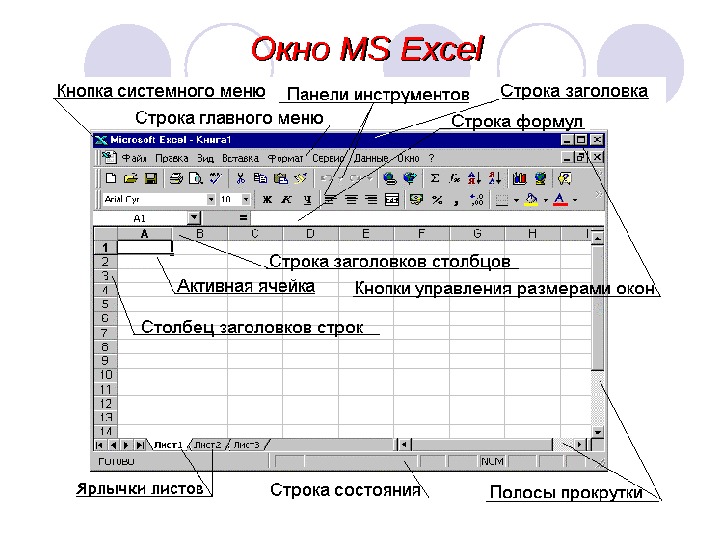The height and width of the screenshot is (540, 720).
Task: Align text right in the cell
Action: click(x=371, y=199)
